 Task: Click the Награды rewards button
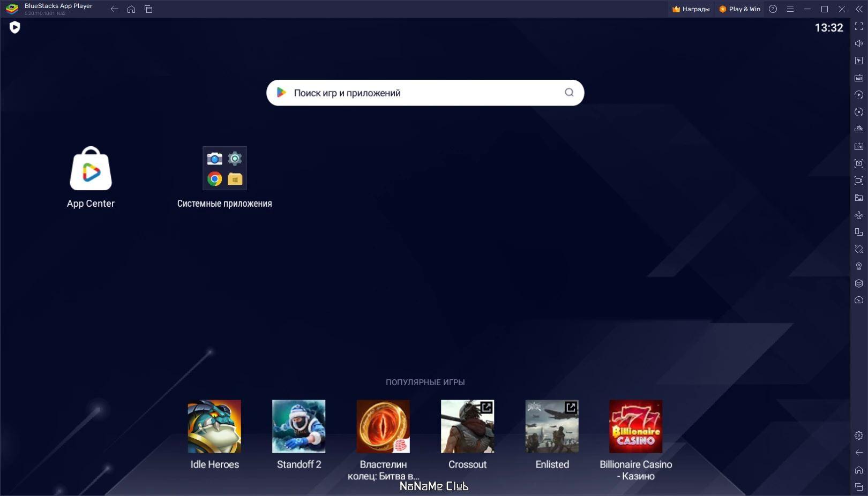coord(691,9)
